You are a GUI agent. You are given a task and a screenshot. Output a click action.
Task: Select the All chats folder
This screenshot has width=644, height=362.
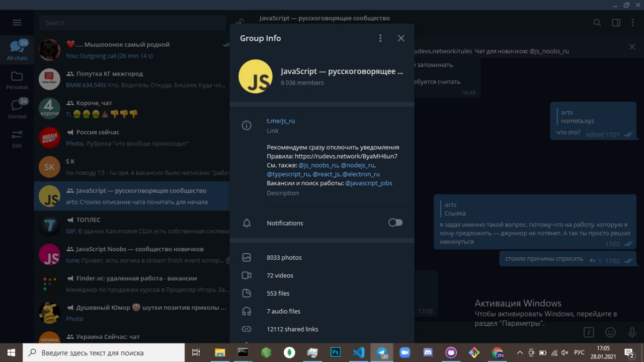pos(17,50)
